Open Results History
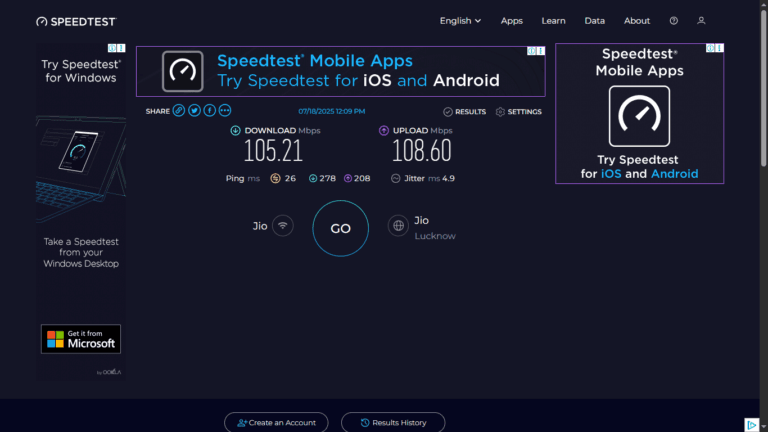768x432 pixels. pyautogui.click(x=393, y=422)
